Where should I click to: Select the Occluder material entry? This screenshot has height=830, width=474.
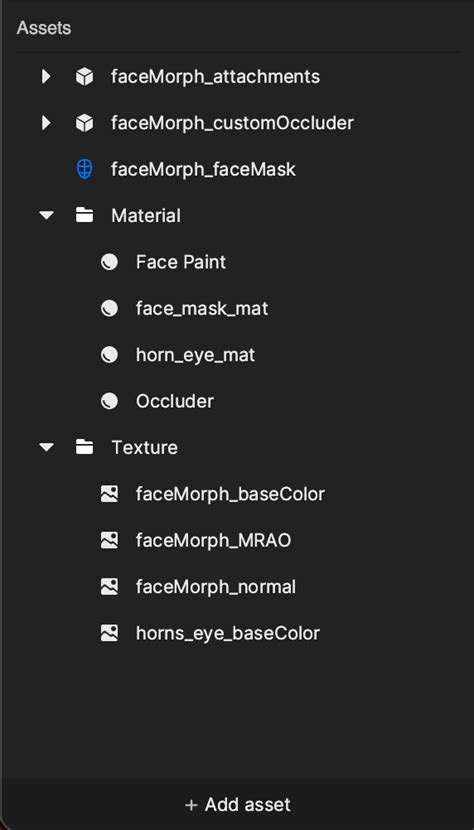pos(175,401)
